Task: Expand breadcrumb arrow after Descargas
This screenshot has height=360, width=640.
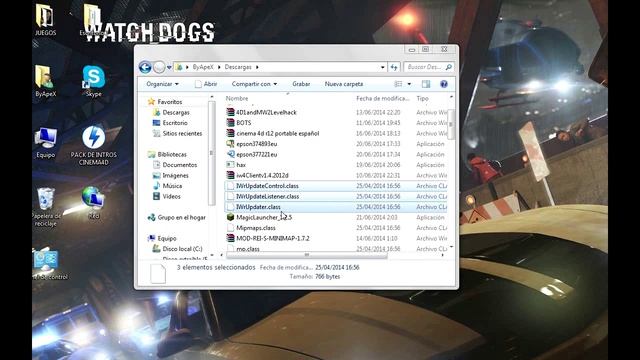Action: (257, 67)
